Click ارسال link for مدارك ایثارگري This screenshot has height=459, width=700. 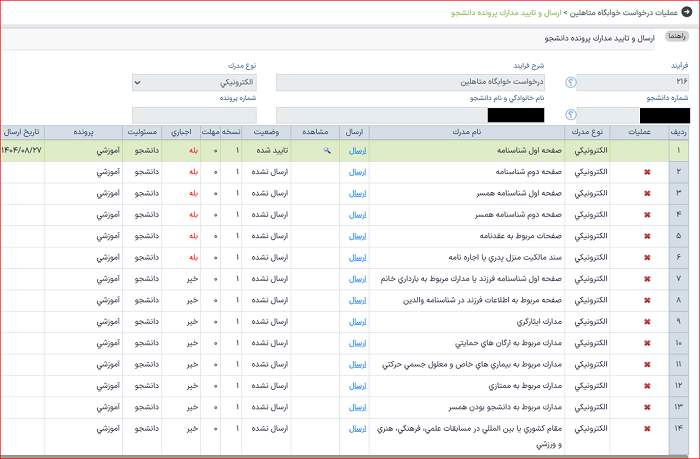click(x=357, y=321)
